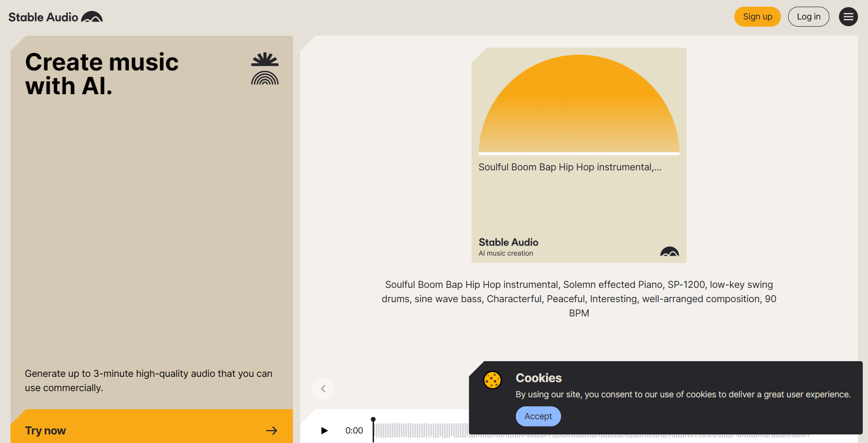
Task: Click the cookie icon in consent banner
Action: [493, 380]
